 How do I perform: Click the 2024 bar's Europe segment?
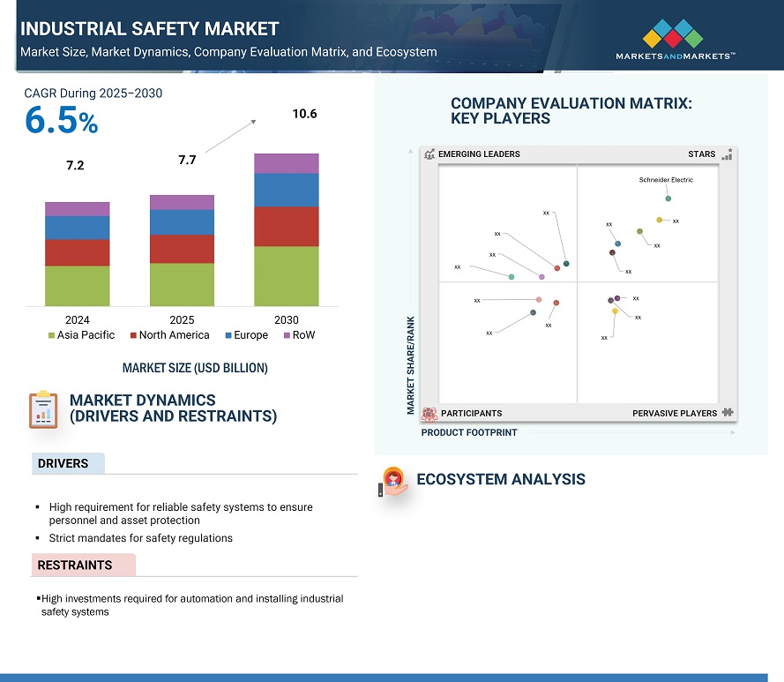pos(78,228)
